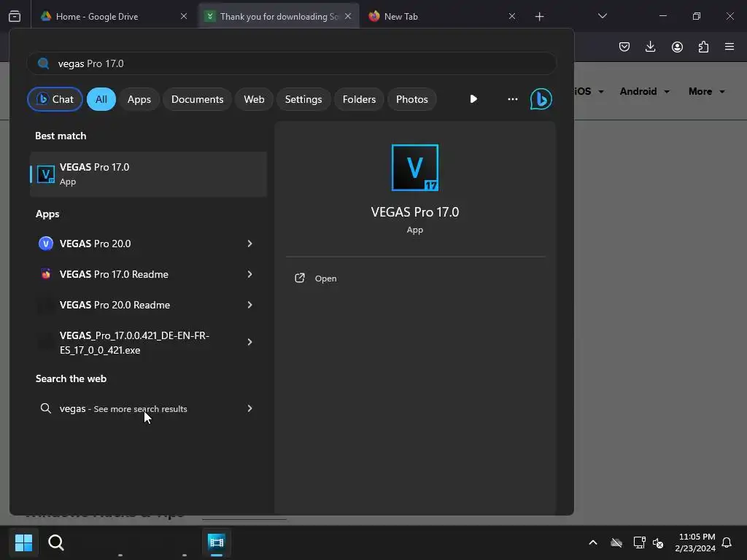The height and width of the screenshot is (560, 747).
Task: Switch to Thank you for downloading tab
Action: click(x=279, y=16)
